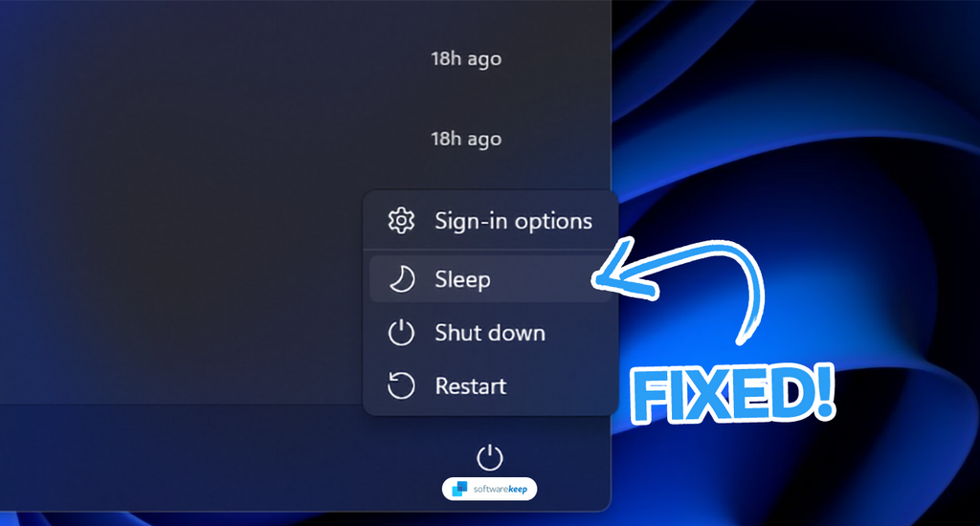
Task: Click the Start menu bottom bar left of power
Action: (219, 457)
